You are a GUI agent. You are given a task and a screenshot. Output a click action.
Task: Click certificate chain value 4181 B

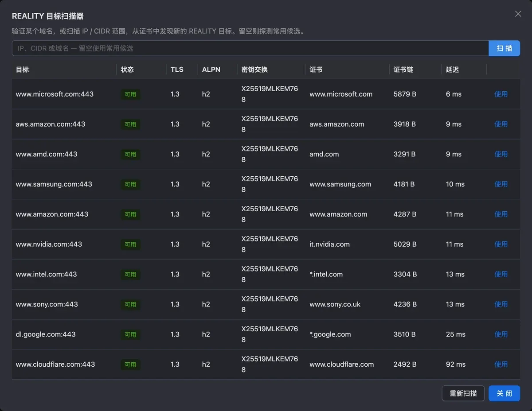[404, 184]
